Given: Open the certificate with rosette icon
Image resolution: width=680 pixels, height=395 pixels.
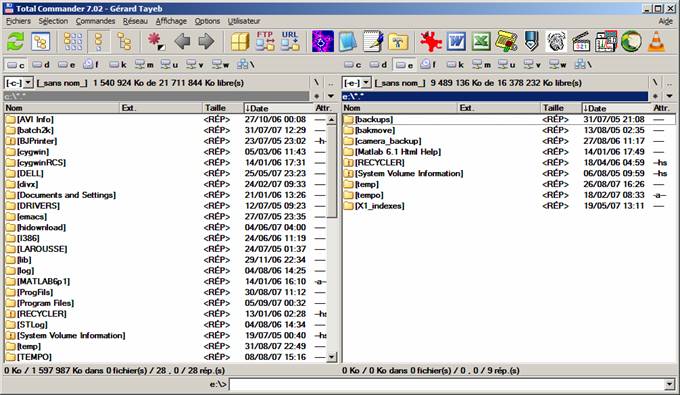Looking at the screenshot, I should 506,42.
